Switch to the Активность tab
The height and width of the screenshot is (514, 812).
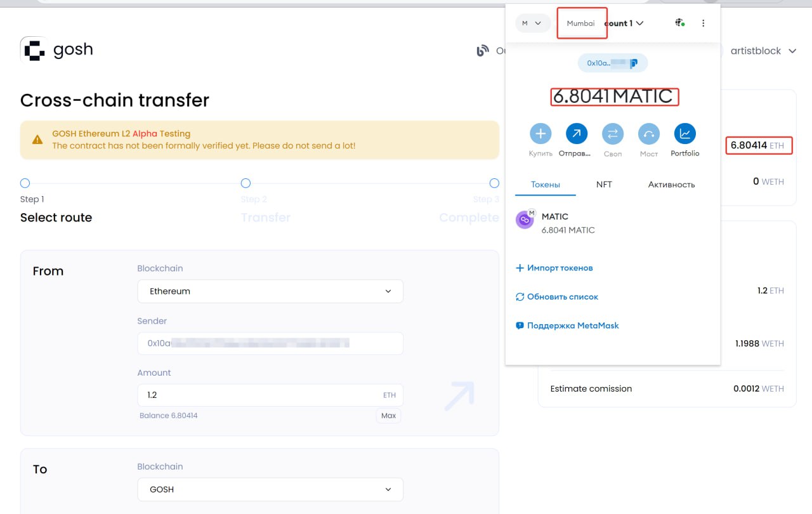pyautogui.click(x=671, y=185)
